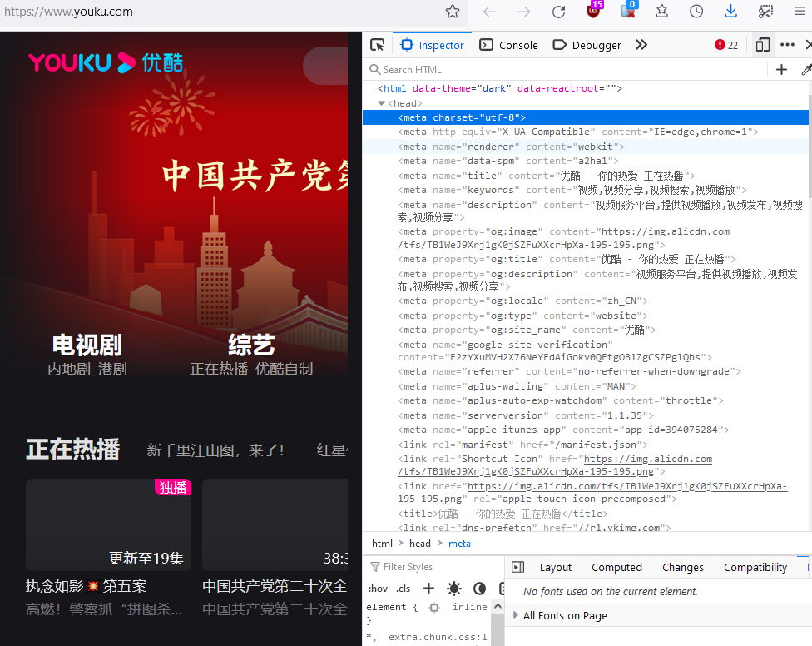Collapse the head element node

(x=382, y=103)
